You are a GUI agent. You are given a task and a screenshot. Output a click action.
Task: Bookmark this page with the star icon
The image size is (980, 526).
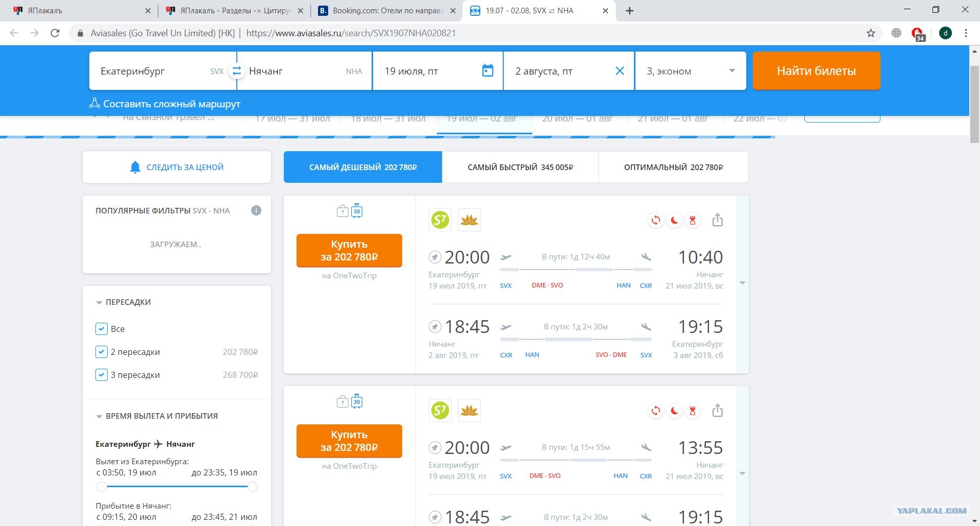(871, 33)
